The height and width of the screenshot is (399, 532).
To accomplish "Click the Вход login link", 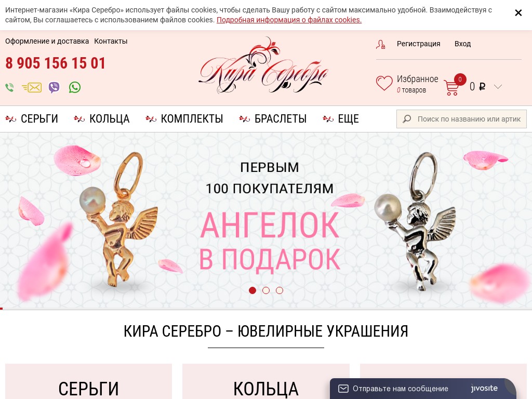I will click(462, 44).
